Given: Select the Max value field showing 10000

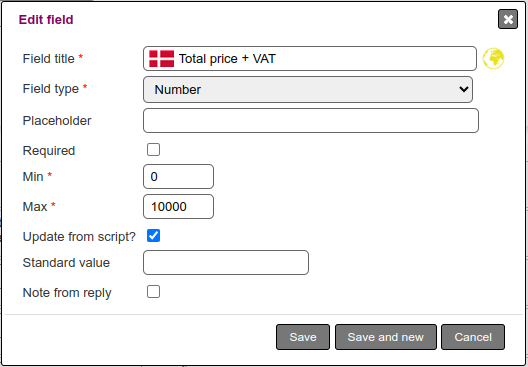Looking at the screenshot, I should pyautogui.click(x=178, y=206).
